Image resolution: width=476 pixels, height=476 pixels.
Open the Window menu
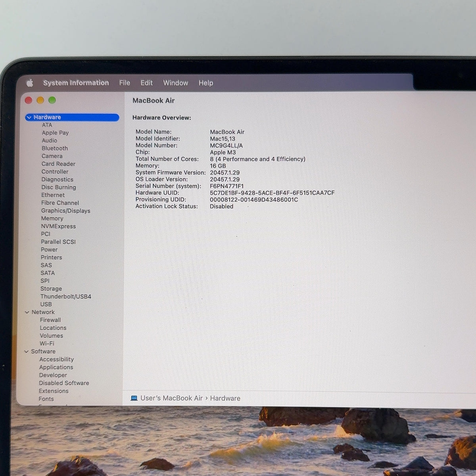tap(176, 83)
